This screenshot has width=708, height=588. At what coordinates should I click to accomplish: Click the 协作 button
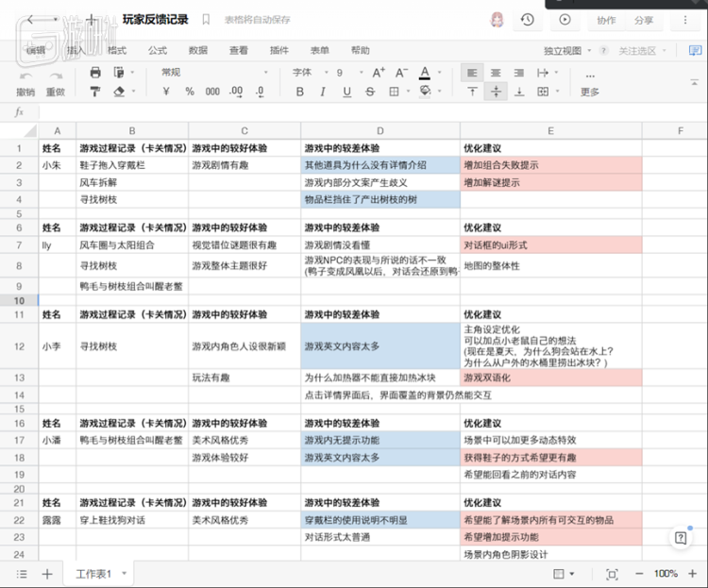pyautogui.click(x=606, y=20)
